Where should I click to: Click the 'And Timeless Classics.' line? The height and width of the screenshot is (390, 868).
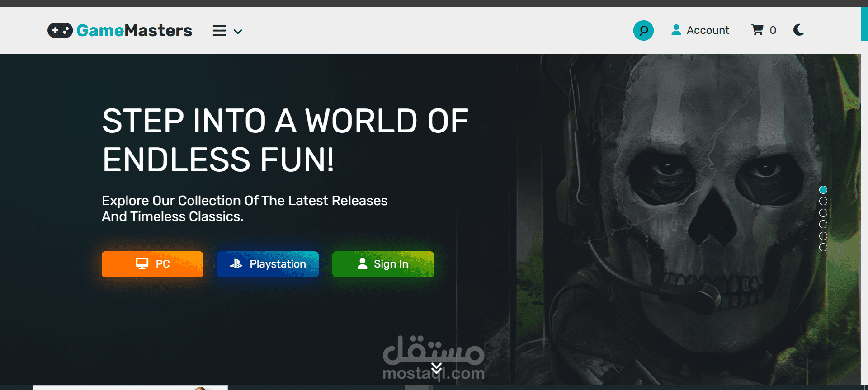[x=173, y=216]
